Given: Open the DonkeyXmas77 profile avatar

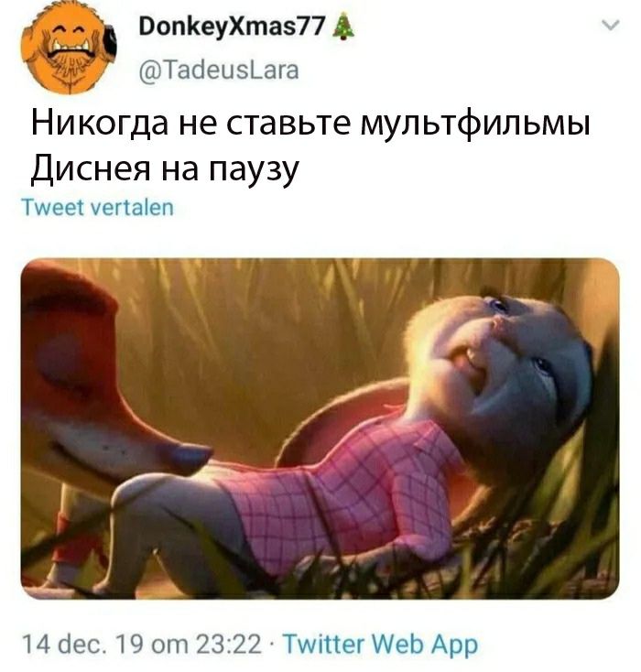Looking at the screenshot, I should point(69,47).
